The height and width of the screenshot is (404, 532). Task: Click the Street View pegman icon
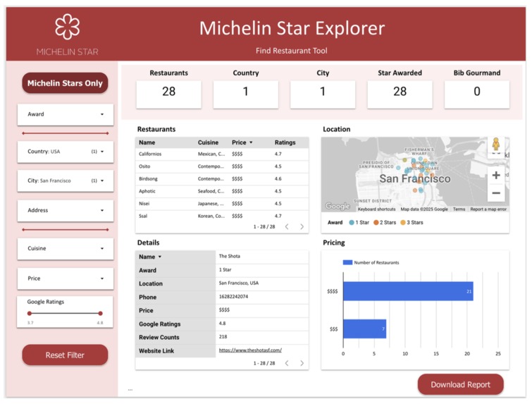[495, 145]
